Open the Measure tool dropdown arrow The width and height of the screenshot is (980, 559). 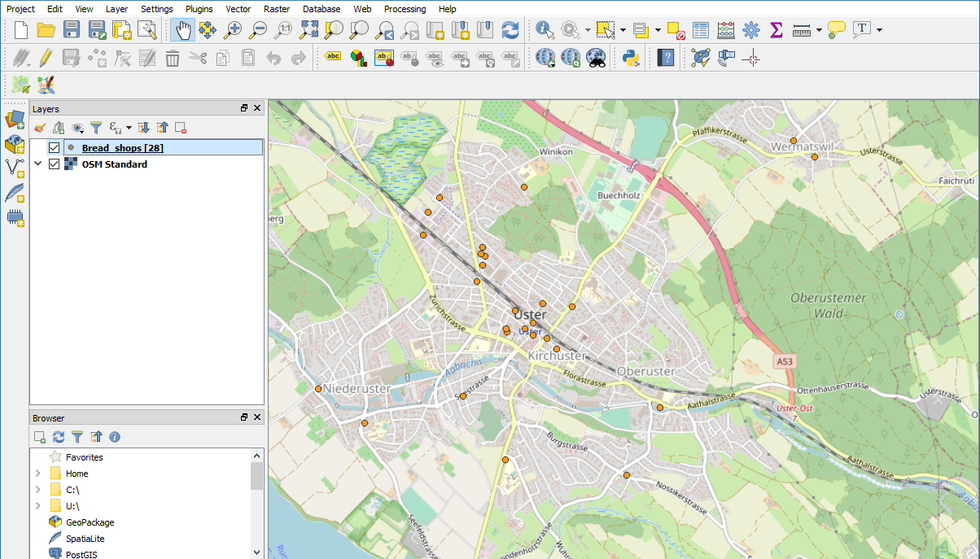pos(818,29)
